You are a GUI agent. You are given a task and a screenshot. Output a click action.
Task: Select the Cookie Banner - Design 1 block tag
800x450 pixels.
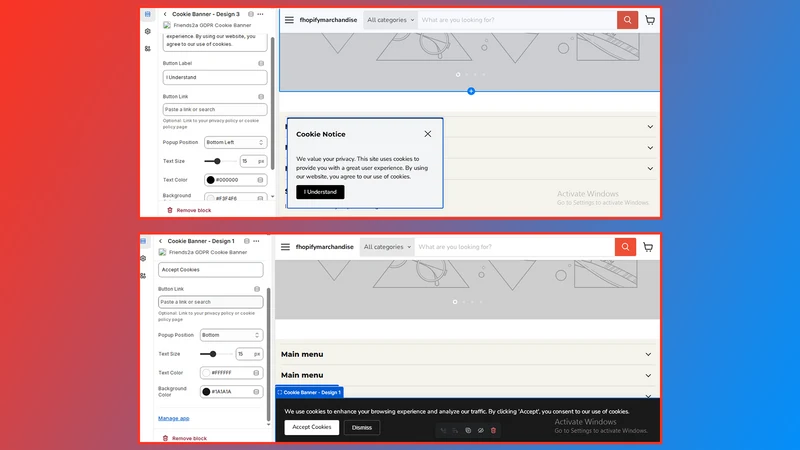[309, 392]
